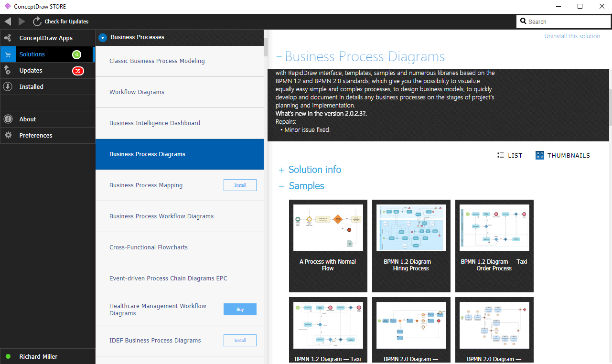This screenshot has height=364, width=612.
Task: Open BPMN 1.2 Taxi Order Process sample
Action: tap(494, 246)
